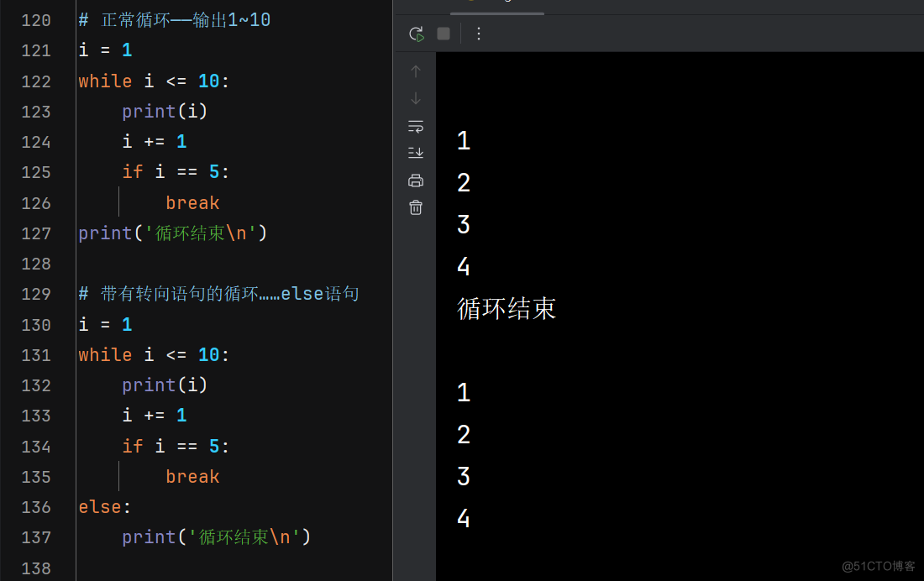Click line number 131 in gutter
The image size is (924, 581).
pyautogui.click(x=36, y=355)
